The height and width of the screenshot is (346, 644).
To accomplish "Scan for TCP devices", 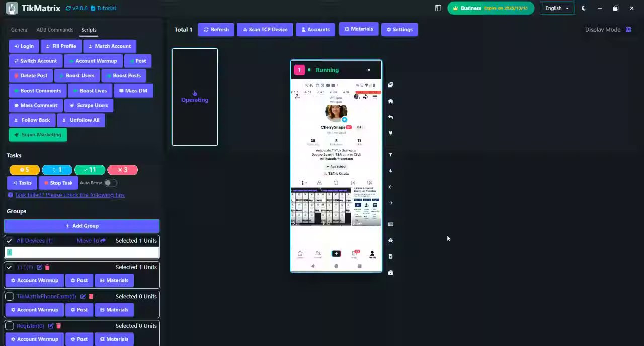I will point(265,30).
